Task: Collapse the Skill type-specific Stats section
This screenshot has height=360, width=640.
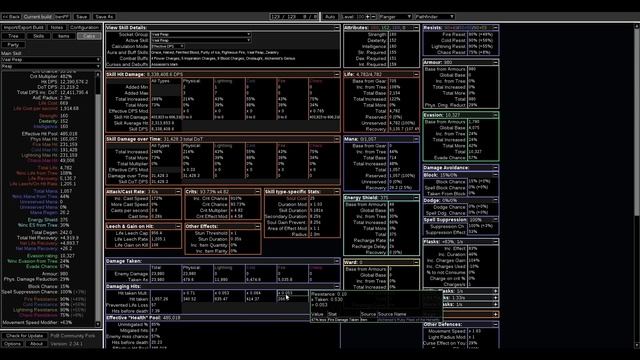Action: point(337,192)
